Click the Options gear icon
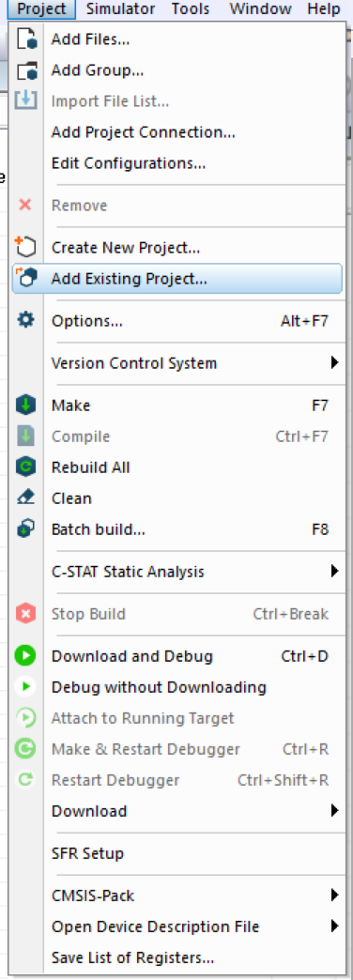The height and width of the screenshot is (980, 353). click(25, 321)
